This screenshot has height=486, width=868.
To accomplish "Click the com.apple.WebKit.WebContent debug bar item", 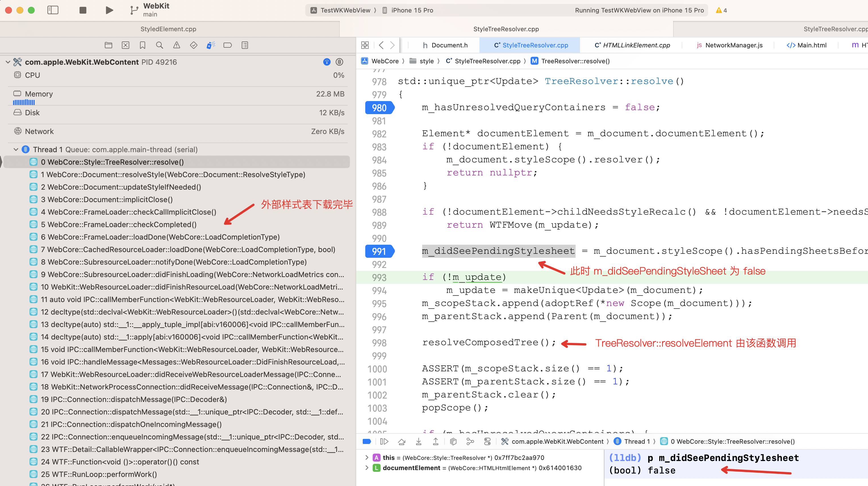I will [552, 441].
